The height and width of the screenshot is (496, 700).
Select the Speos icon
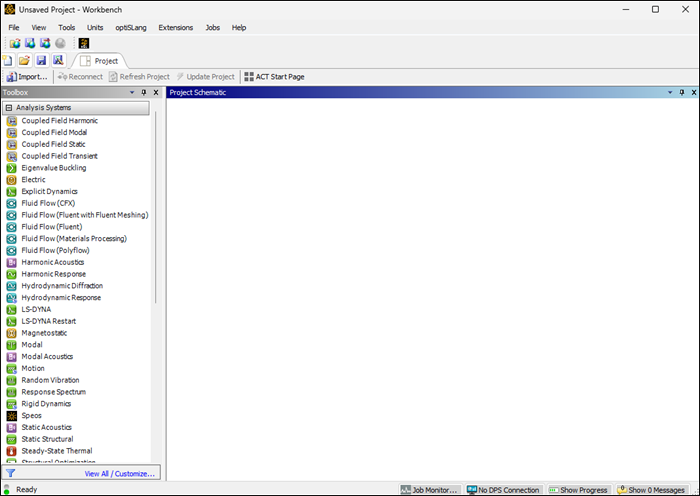pyautogui.click(x=12, y=416)
